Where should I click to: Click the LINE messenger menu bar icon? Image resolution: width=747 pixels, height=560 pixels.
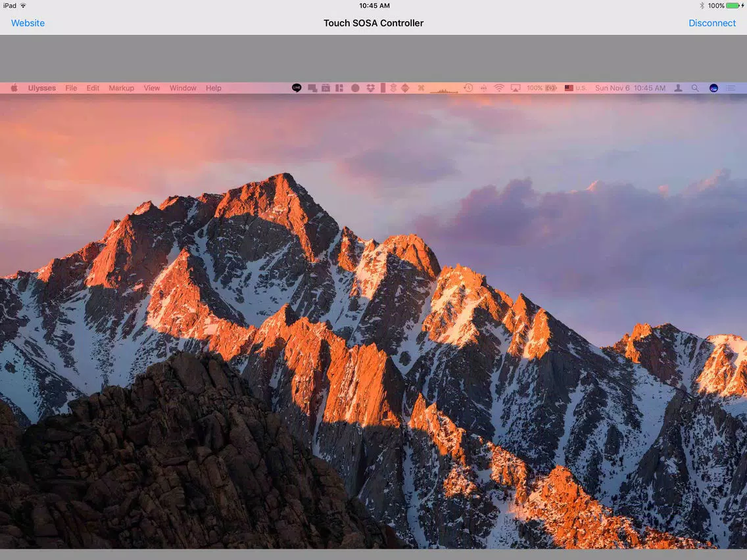click(x=297, y=88)
